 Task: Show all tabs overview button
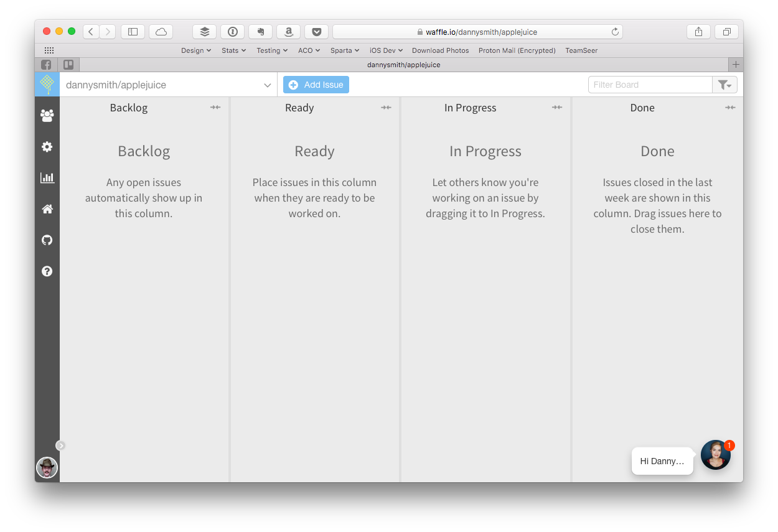726,32
